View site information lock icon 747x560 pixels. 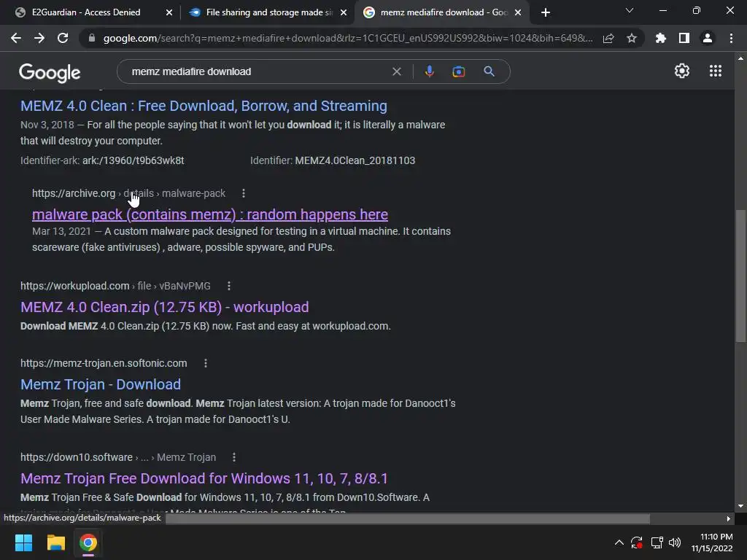click(x=91, y=38)
